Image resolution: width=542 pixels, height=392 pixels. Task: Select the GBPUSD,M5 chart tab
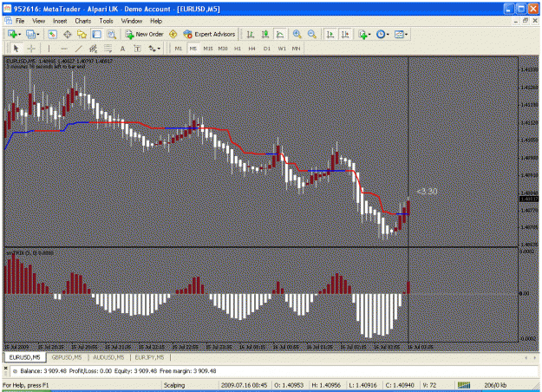tap(67, 357)
